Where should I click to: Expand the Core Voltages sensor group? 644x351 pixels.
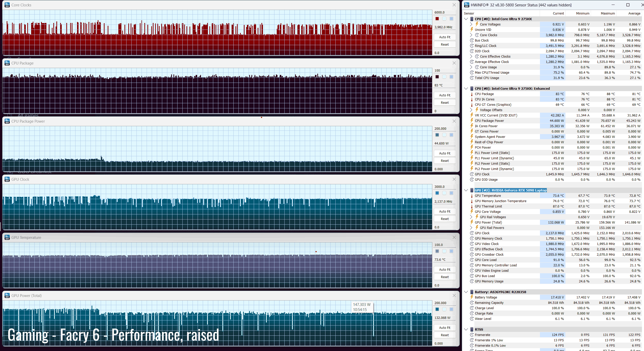click(x=471, y=24)
